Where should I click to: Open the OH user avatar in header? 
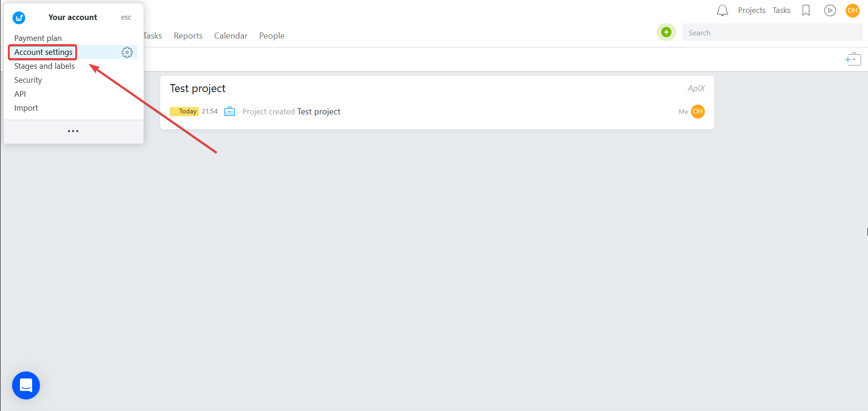tap(852, 10)
